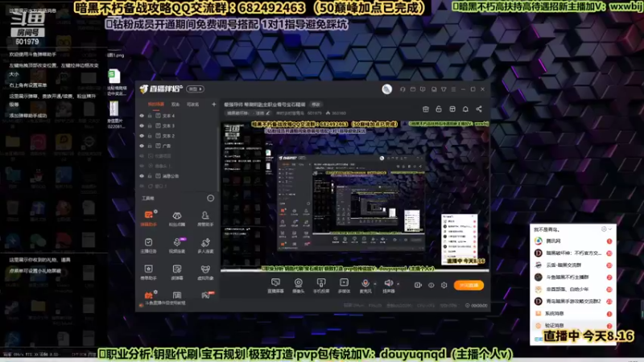The width and height of the screenshot is (644, 362).
Task: Toggle the preview eye beside settings gear
Action: point(431,285)
